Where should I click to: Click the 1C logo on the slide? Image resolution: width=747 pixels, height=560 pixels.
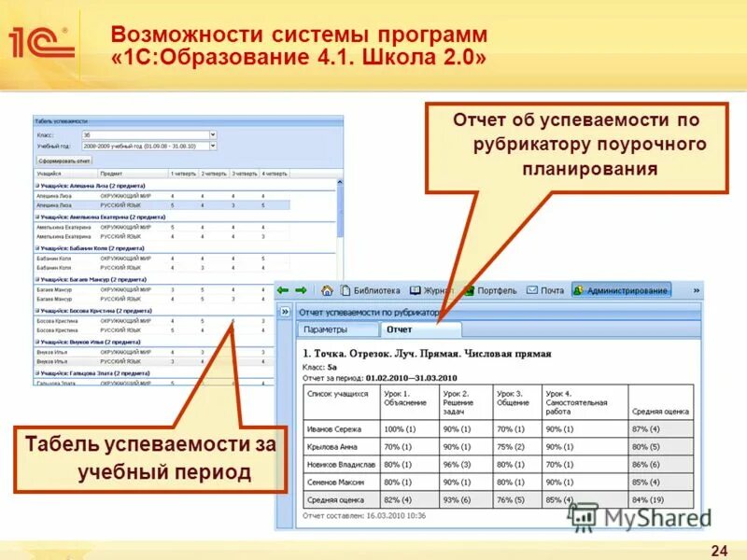click(41, 44)
